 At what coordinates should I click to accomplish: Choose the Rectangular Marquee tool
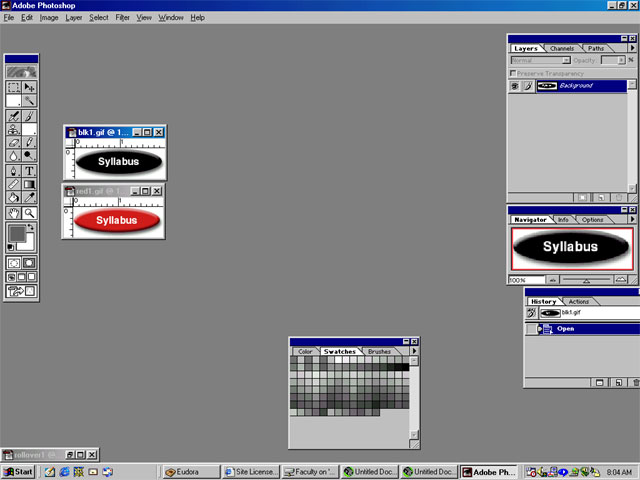[x=14, y=88]
